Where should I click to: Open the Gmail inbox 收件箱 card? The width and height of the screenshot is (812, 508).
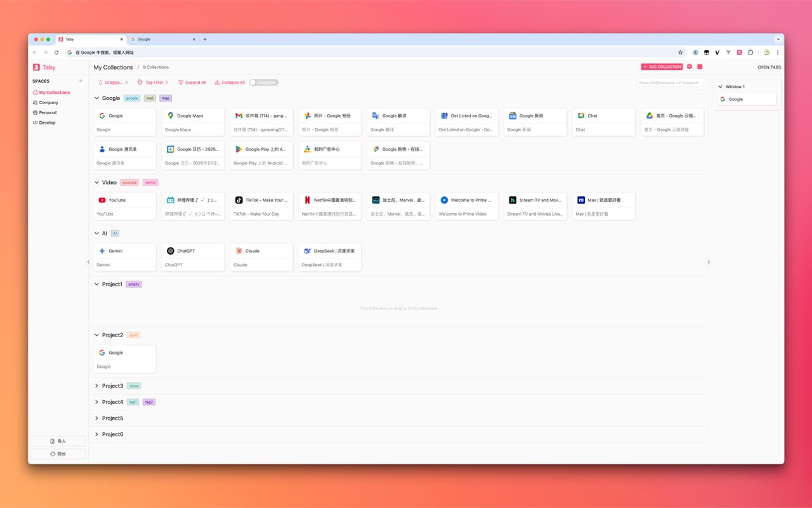(x=262, y=122)
